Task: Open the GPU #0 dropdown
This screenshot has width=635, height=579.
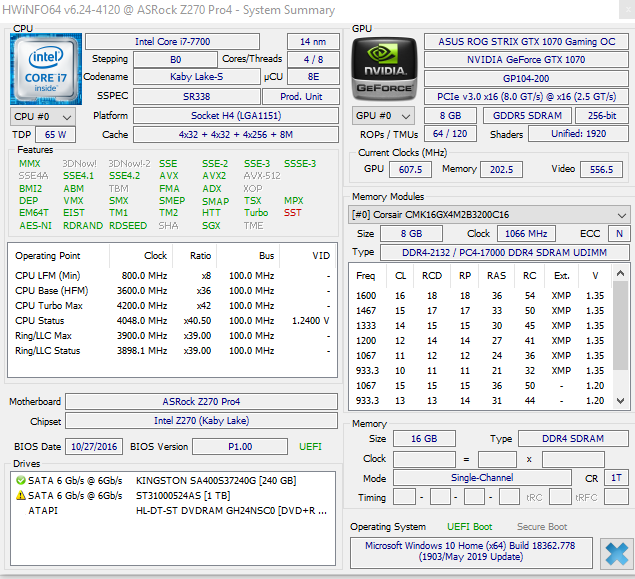Action: 383,116
